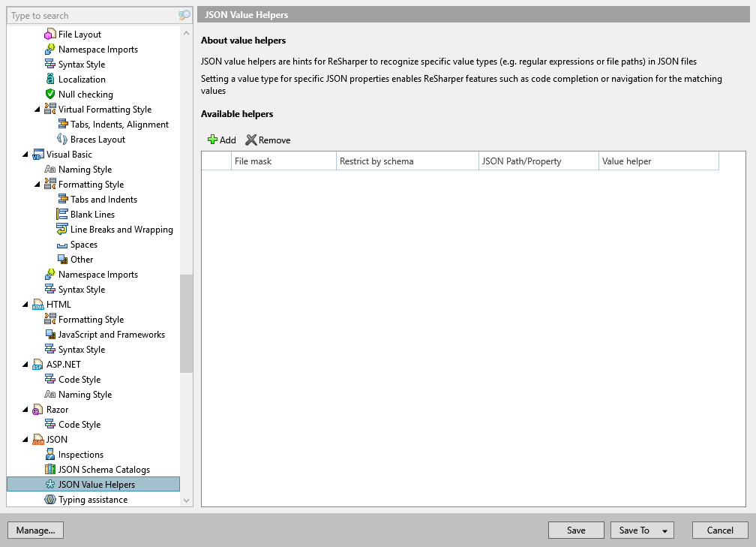Click the JSON Schema Catalogs icon
This screenshot has height=547, width=756.
50,470
